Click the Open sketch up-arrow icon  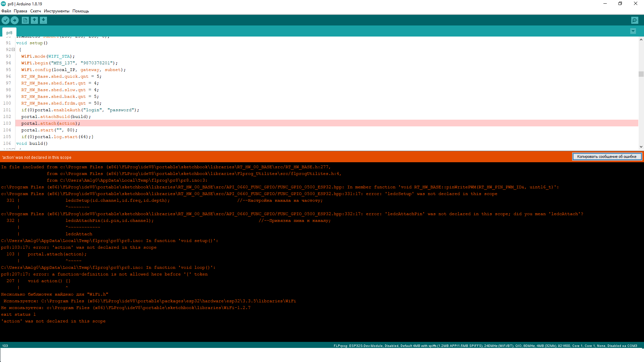(x=34, y=20)
